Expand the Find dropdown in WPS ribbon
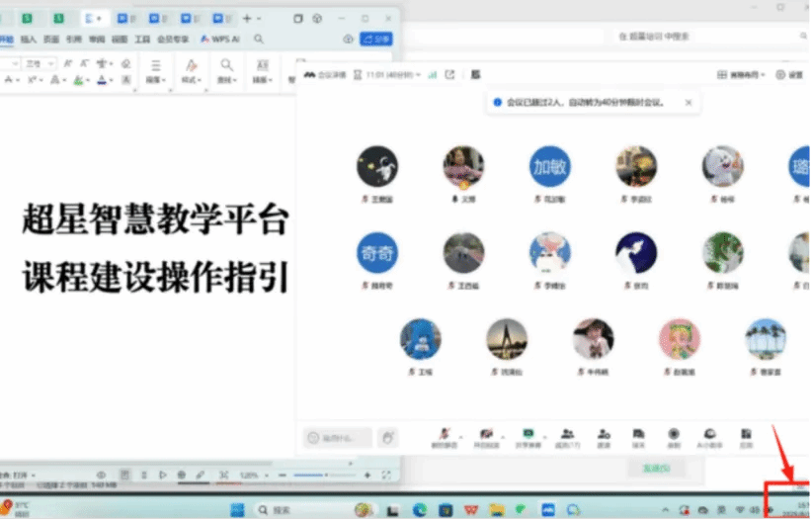 [226, 80]
